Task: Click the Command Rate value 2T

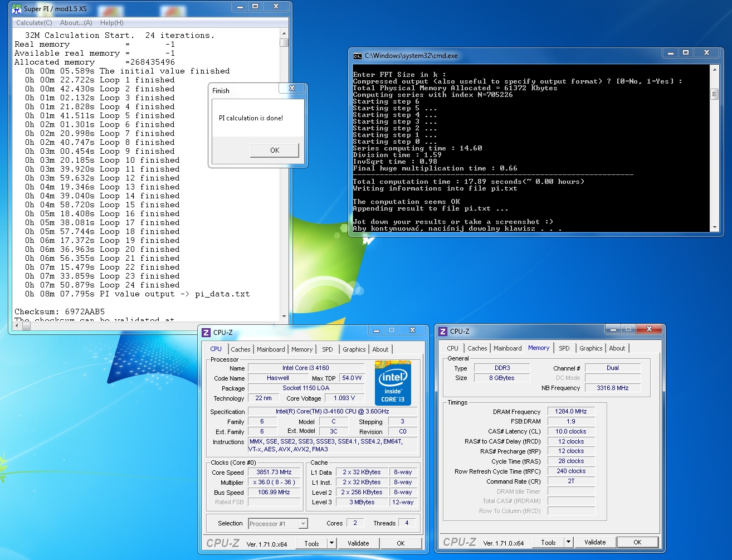Action: click(x=571, y=481)
